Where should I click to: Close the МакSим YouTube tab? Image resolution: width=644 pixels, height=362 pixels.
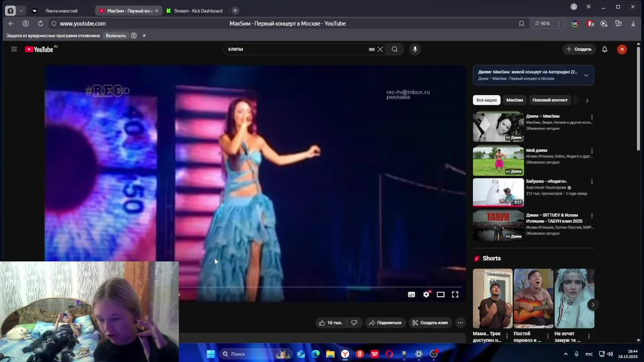pyautogui.click(x=156, y=11)
